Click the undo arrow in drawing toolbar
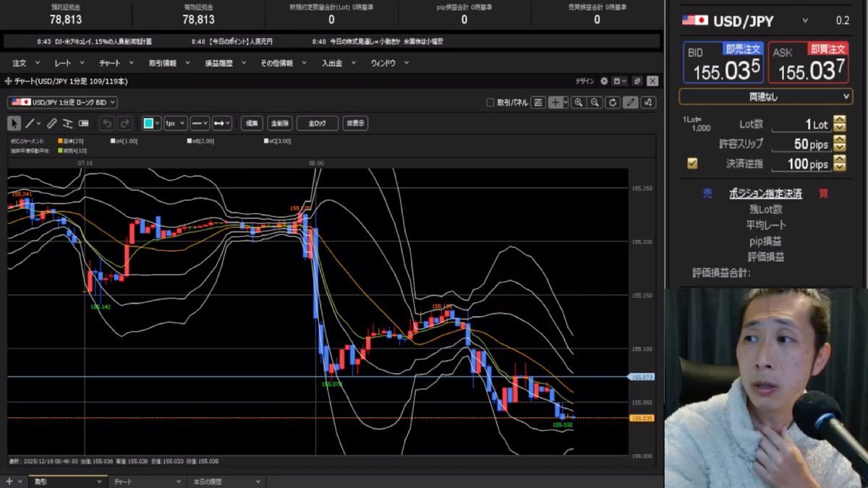This screenshot has height=488, width=868. pyautogui.click(x=106, y=124)
